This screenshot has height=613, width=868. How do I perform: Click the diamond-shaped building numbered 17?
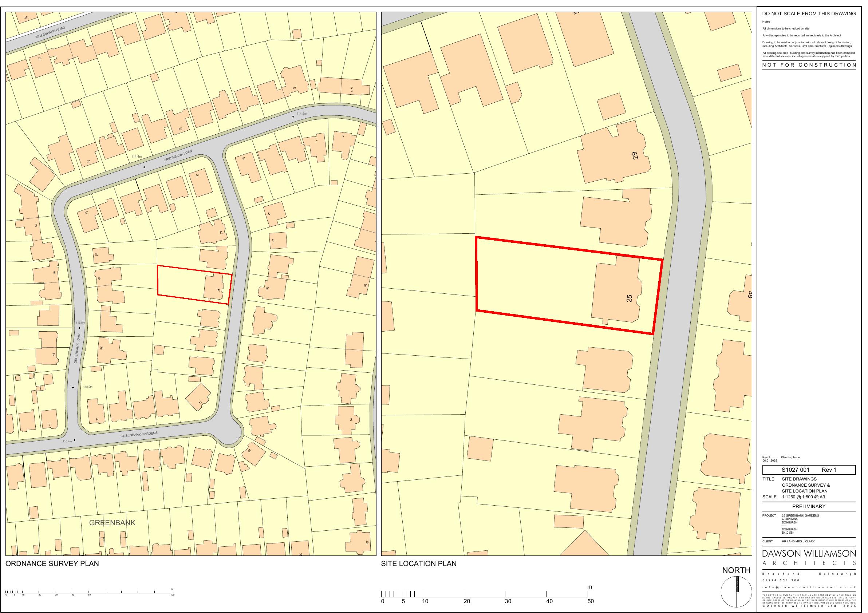[198, 396]
